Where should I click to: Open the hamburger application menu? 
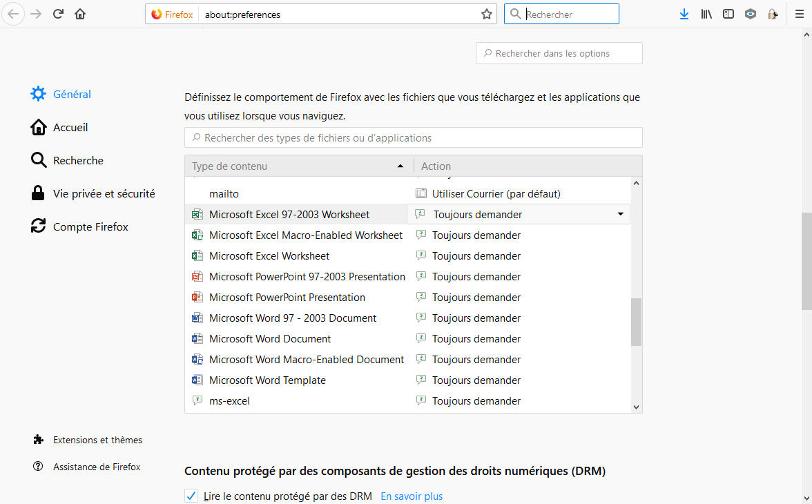click(799, 14)
